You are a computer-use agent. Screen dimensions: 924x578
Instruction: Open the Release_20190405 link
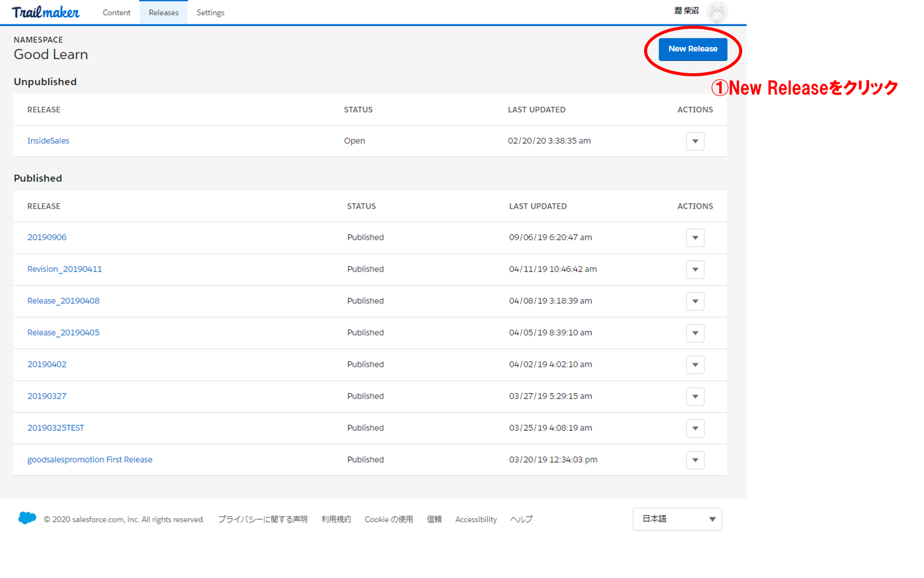[63, 333]
